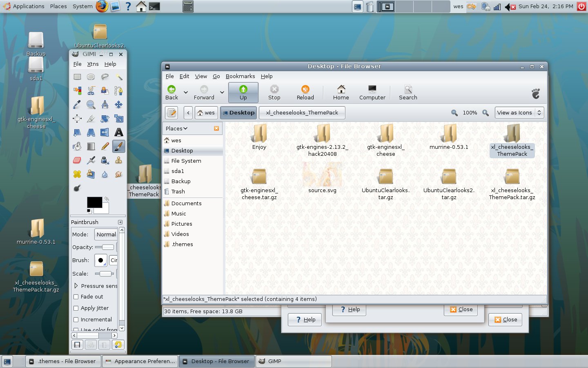Open the Back history dropdown arrow
The height and width of the screenshot is (368, 588).
(x=186, y=92)
